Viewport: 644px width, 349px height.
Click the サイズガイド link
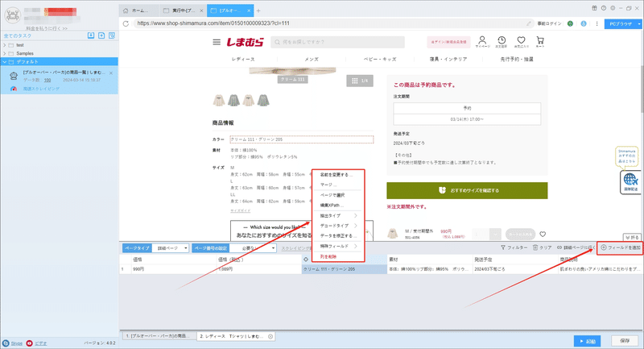coord(240,210)
